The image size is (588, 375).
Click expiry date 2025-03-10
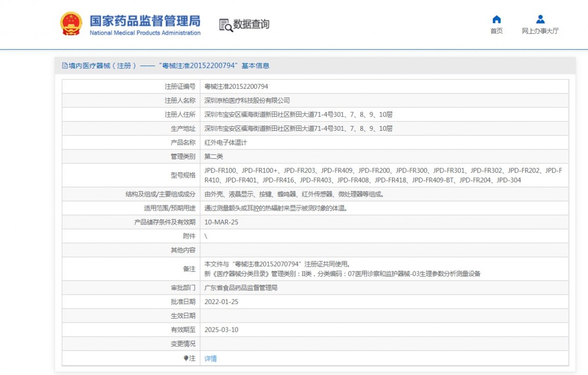coord(221,330)
